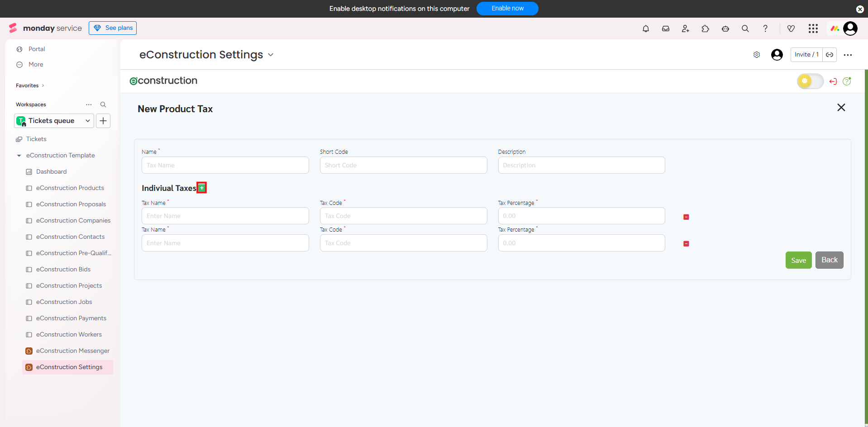Click the invite members icon
The image size is (868, 427).
685,28
